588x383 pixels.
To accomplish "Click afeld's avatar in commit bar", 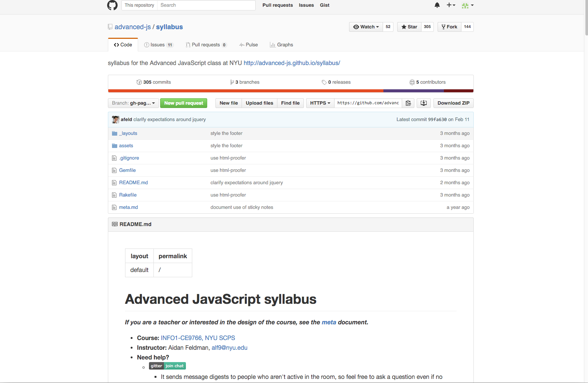I will (115, 120).
